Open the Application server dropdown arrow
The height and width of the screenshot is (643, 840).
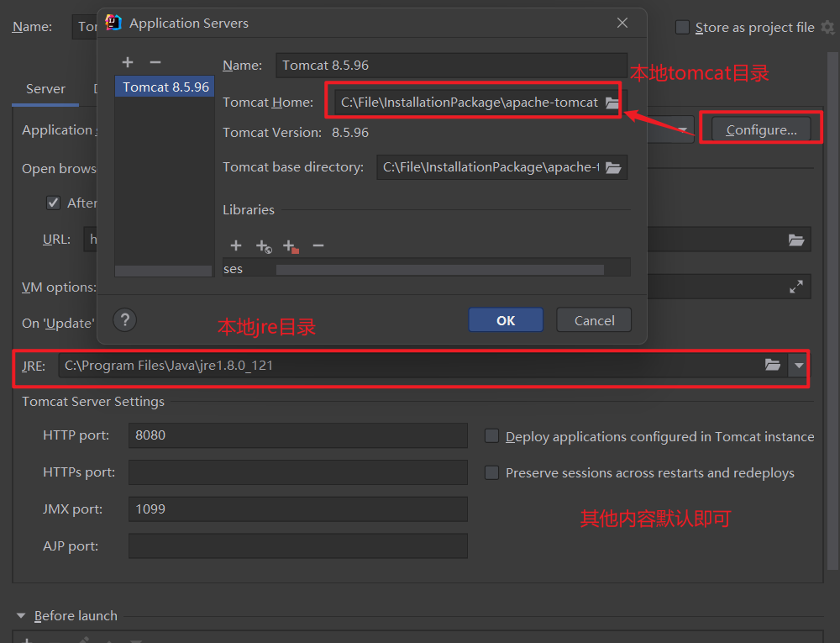(x=682, y=129)
